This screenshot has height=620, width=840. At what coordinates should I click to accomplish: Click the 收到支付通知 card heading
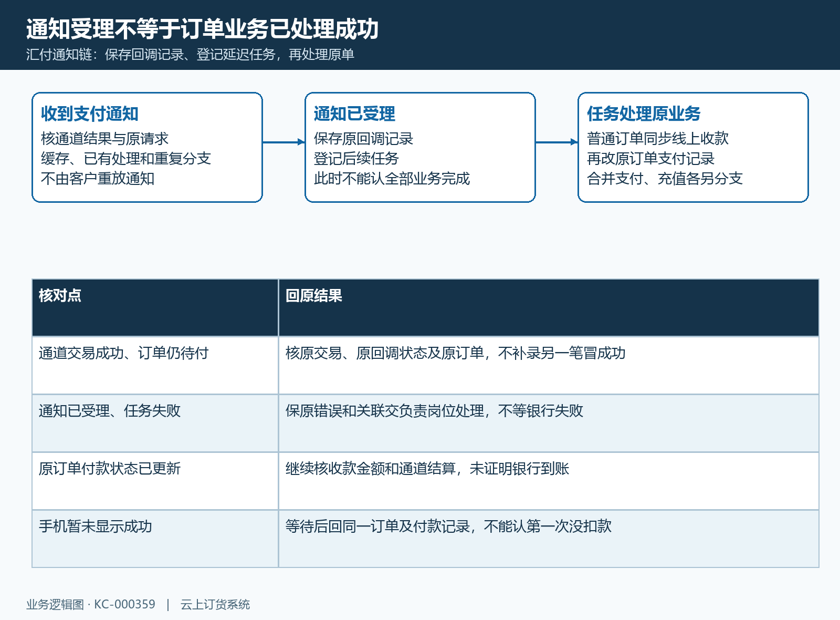pyautogui.click(x=90, y=113)
